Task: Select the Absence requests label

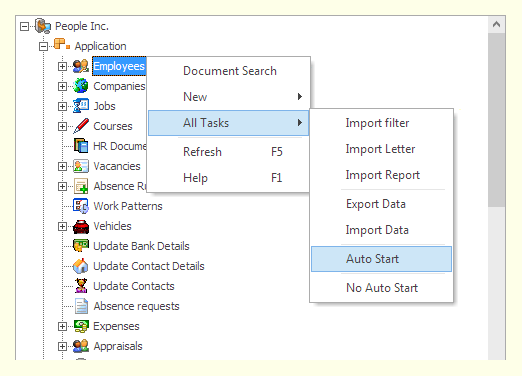Action: tap(136, 306)
